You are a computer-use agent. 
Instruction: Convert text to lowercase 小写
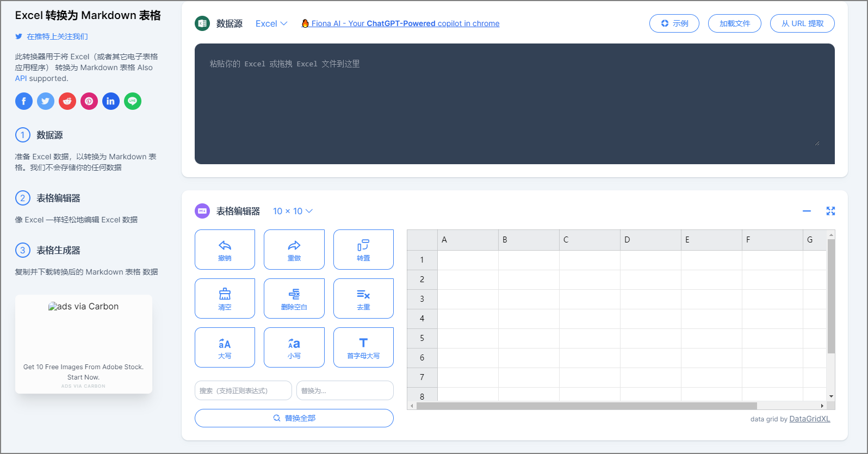pyautogui.click(x=294, y=347)
